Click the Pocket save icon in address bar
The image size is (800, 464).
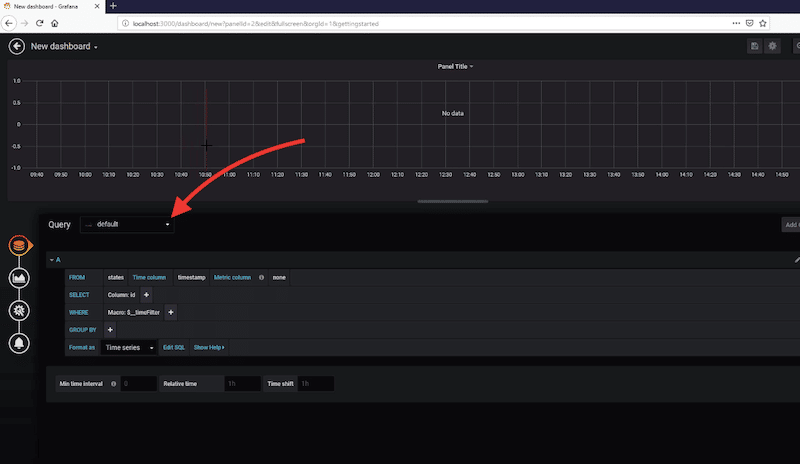(749, 23)
